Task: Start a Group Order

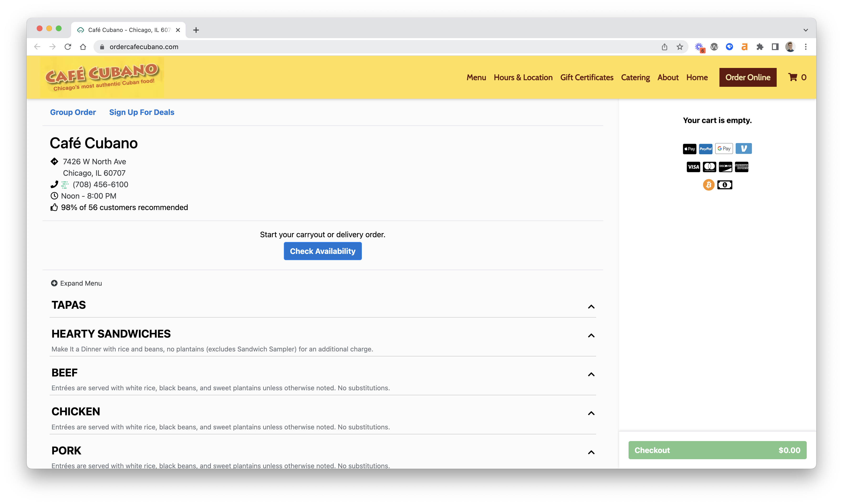Action: [73, 112]
